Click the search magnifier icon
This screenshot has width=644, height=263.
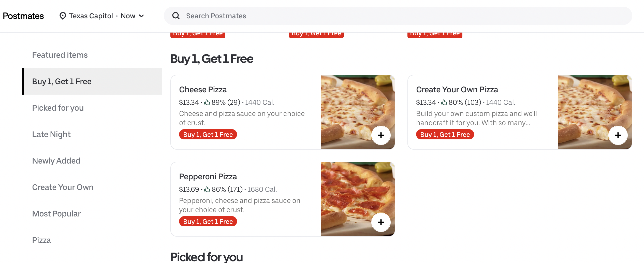tap(176, 16)
